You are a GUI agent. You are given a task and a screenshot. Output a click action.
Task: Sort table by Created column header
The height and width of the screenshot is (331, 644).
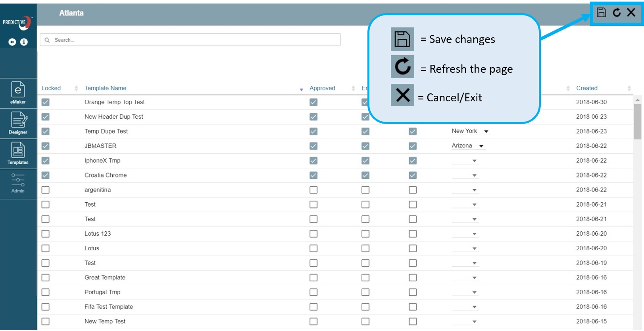(587, 88)
